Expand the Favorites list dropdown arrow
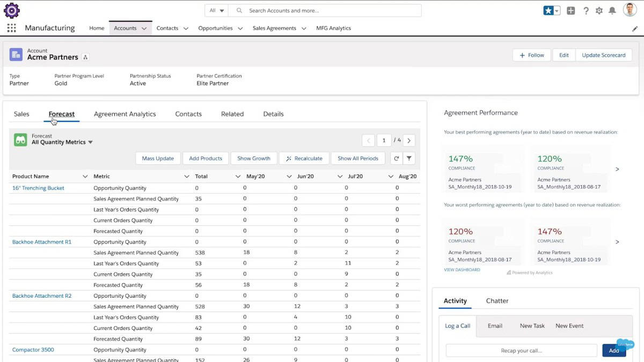 pyautogui.click(x=557, y=11)
